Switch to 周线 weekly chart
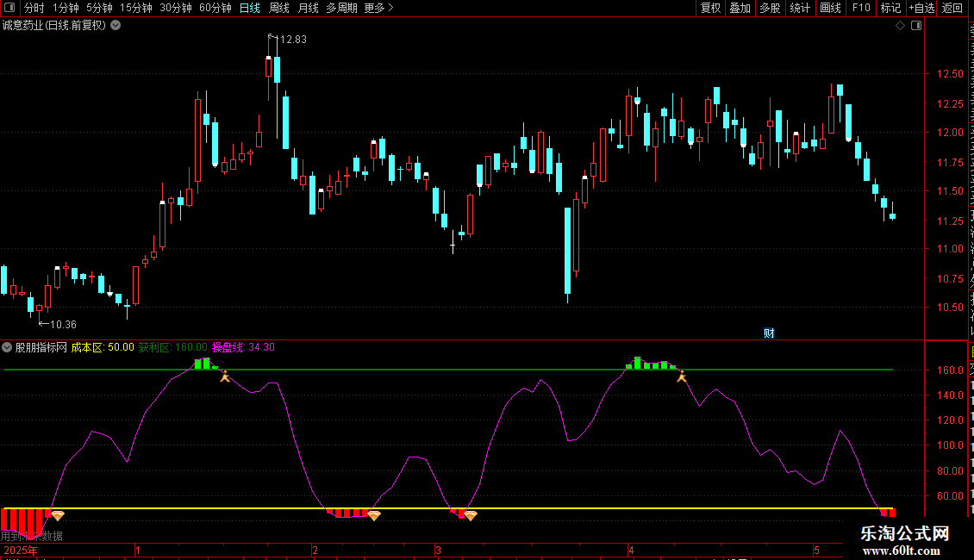 (x=279, y=8)
